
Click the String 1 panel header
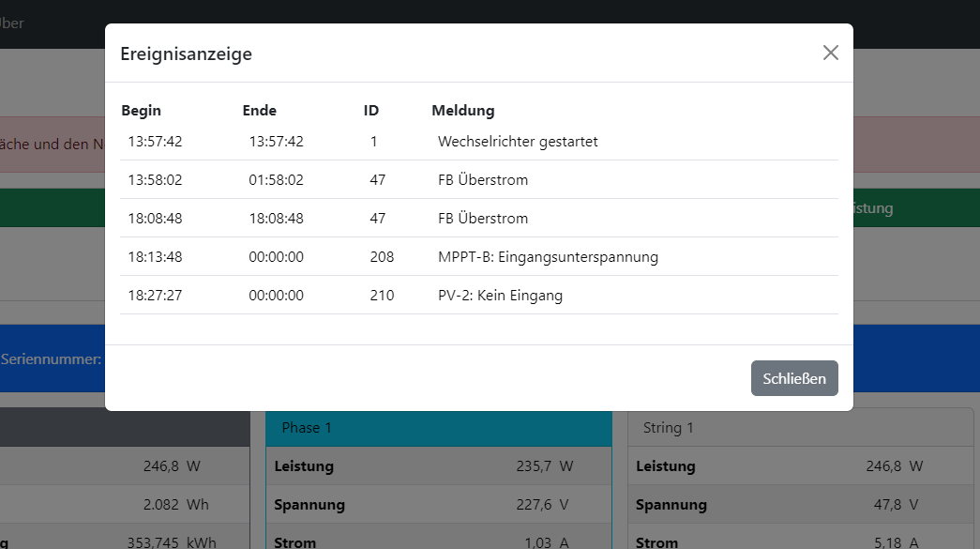pos(801,428)
